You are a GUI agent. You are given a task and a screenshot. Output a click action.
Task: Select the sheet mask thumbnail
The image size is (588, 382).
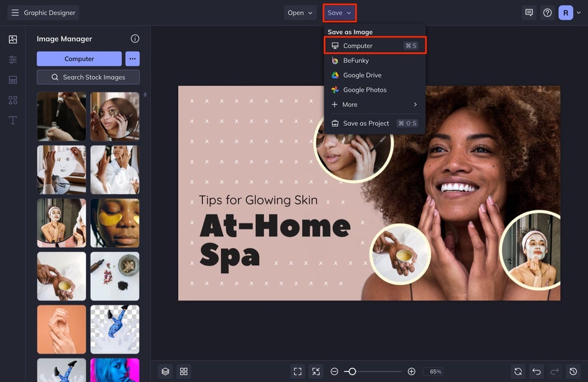(x=62, y=170)
